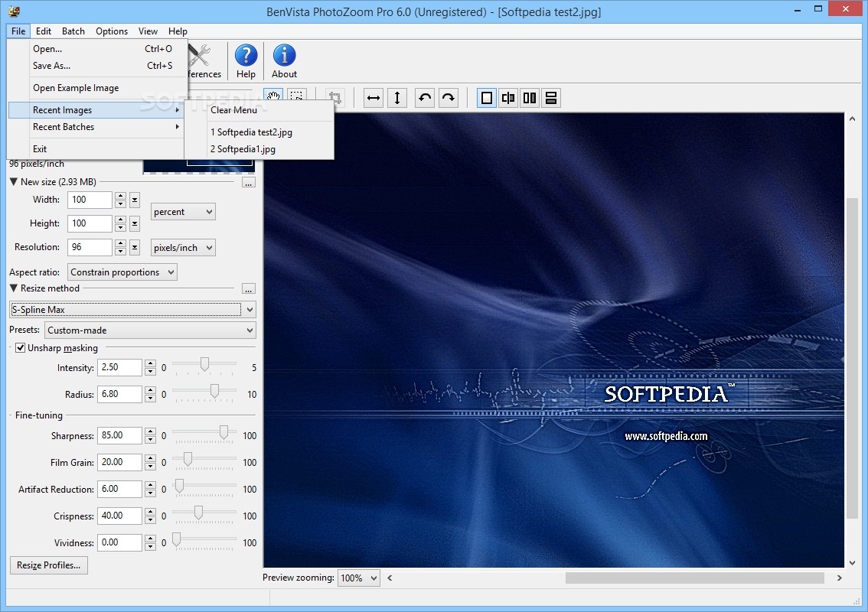Open the Preview zooming 100% dropdown
Screen dimensions: 868x612
[359, 578]
